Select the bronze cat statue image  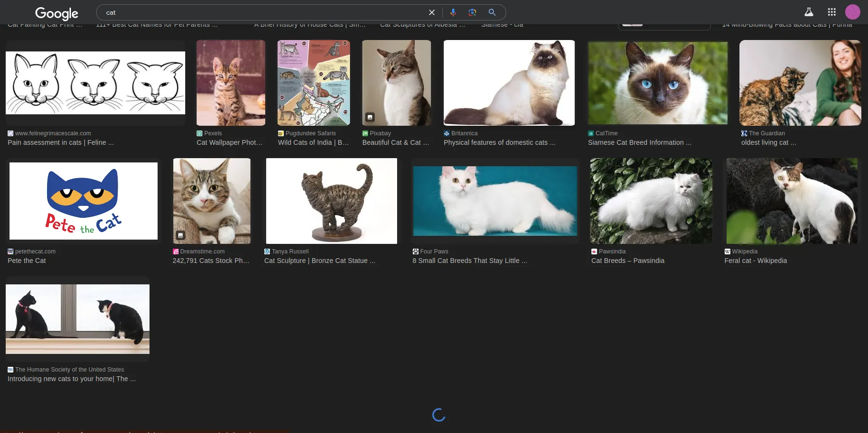(331, 201)
